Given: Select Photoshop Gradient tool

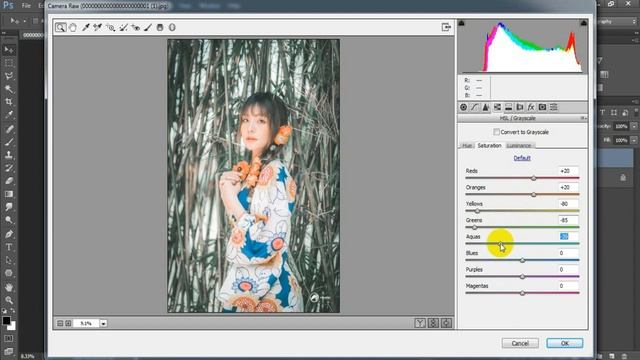Looking at the screenshot, I should 9,194.
